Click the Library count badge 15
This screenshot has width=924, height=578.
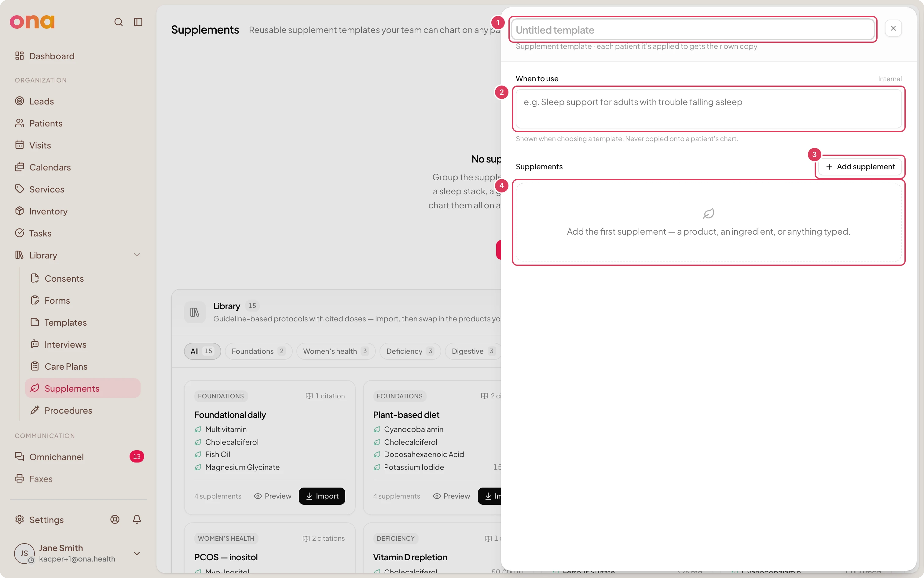point(252,306)
